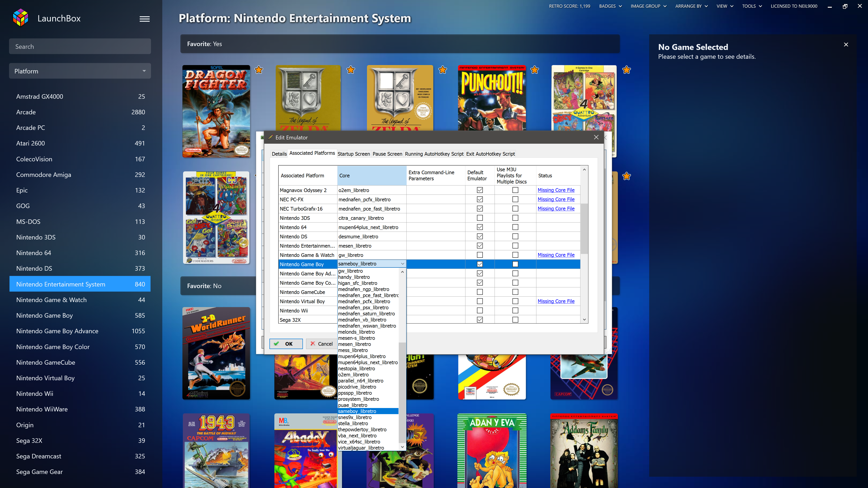Click the core dropdown scrollbar thumb
Viewport: 868px width, 488px height.
pos(402,392)
